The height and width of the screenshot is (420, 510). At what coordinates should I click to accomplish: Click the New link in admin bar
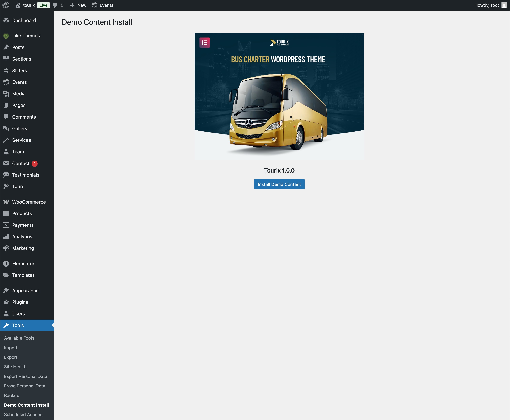pyautogui.click(x=82, y=5)
